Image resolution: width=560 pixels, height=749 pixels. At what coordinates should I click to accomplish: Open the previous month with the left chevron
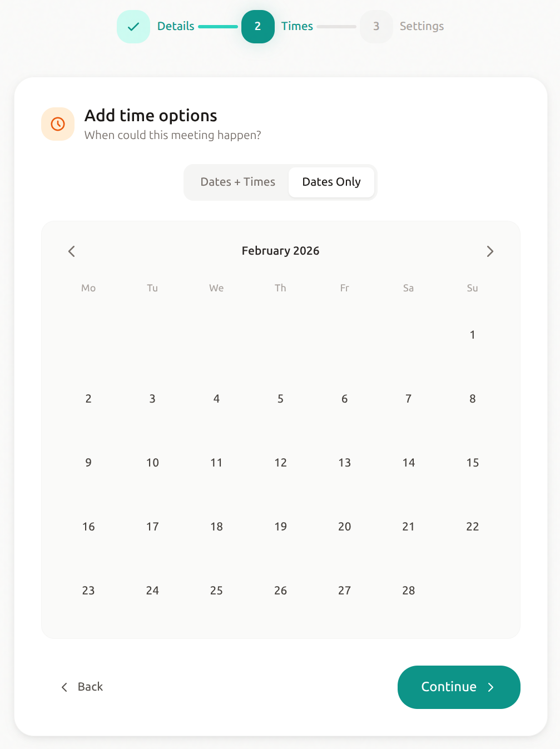71,251
